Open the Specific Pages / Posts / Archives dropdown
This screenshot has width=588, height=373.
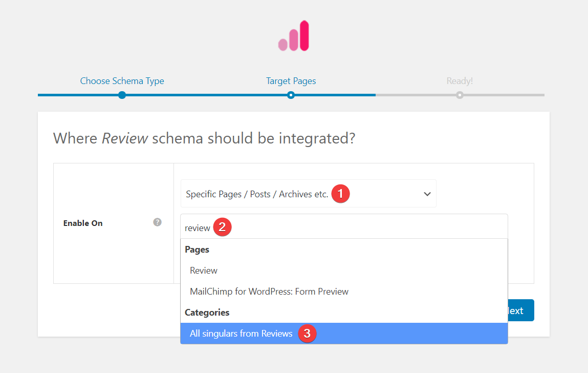click(308, 194)
